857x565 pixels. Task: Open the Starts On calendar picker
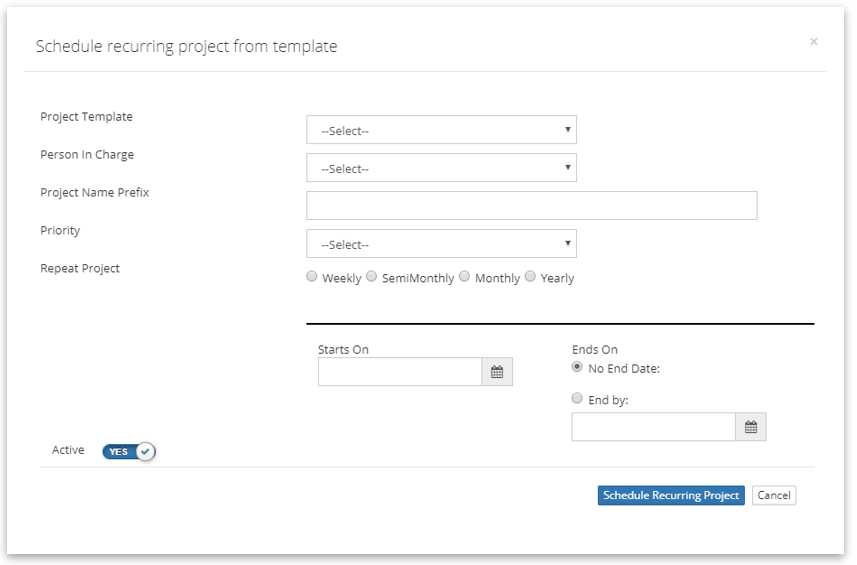497,372
